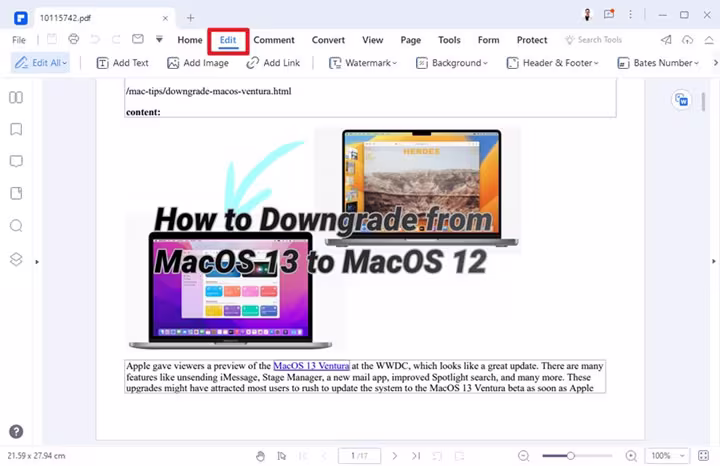Viewport: 720px width, 466px height.
Task: Switch to the Edit tab
Action: coord(228,40)
